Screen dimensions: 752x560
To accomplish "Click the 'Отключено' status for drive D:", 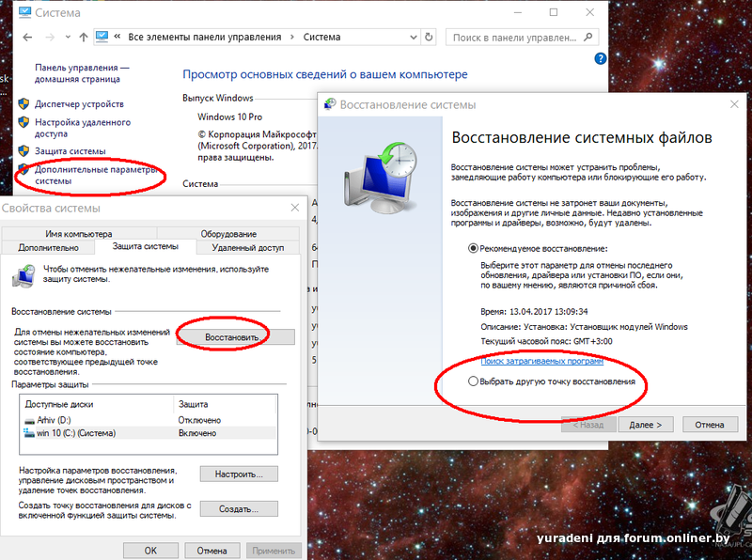I will coord(199,420).
